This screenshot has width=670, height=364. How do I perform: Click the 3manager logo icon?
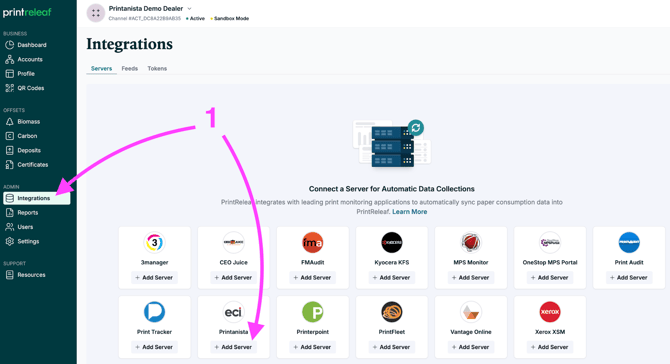[154, 243]
